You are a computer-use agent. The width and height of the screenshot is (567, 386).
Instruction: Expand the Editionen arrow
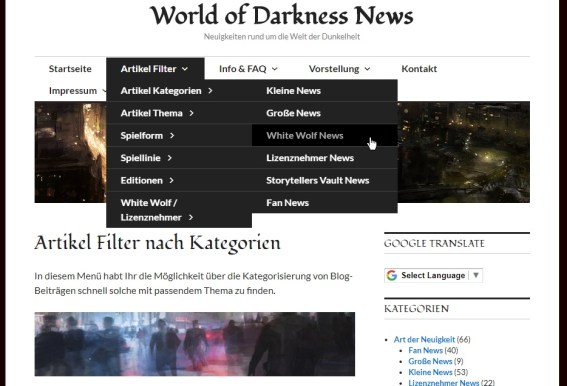pos(171,181)
